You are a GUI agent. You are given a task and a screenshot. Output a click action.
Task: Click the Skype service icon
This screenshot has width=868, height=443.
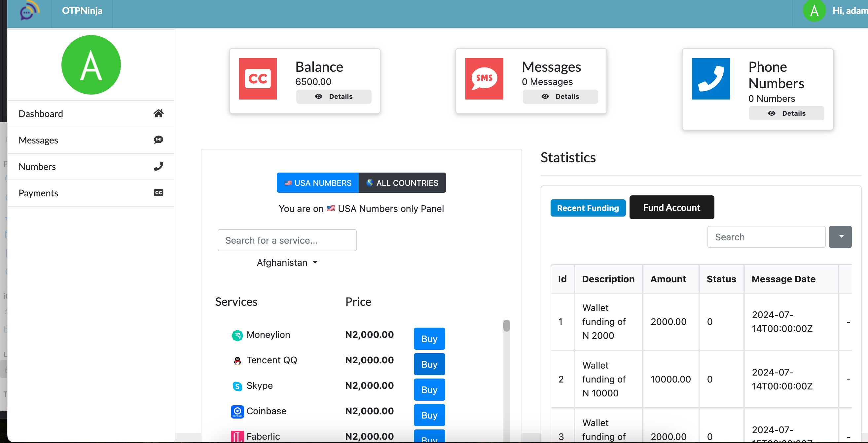click(237, 386)
